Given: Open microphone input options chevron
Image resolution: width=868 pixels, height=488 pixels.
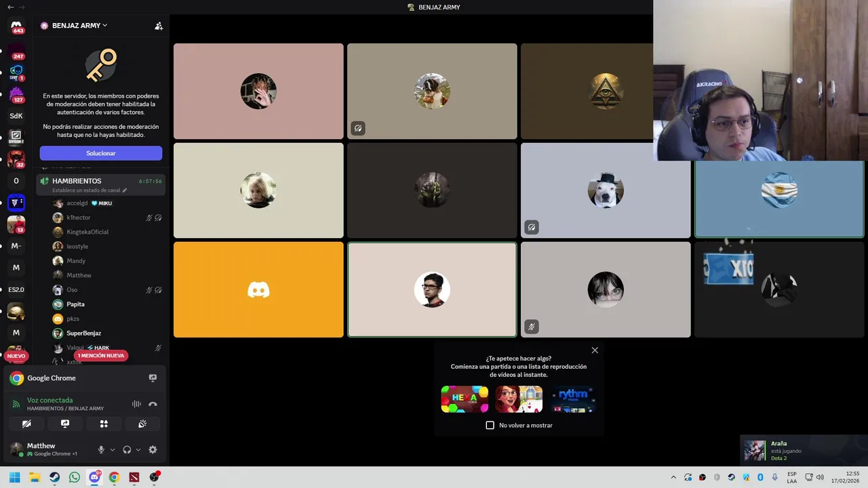Looking at the screenshot, I should [x=113, y=449].
